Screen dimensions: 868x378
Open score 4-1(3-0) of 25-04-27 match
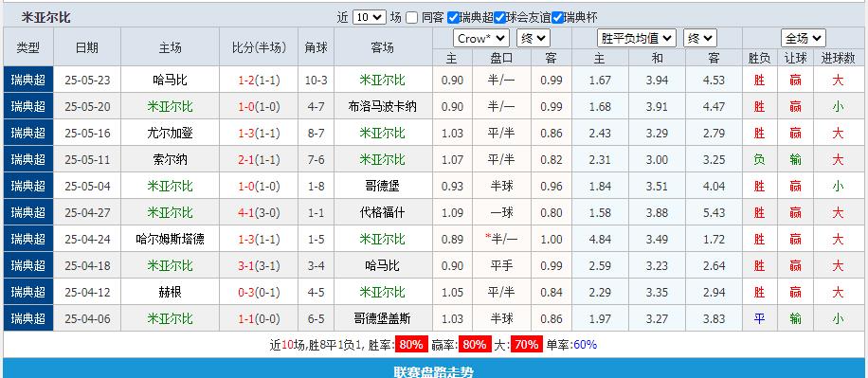259,213
